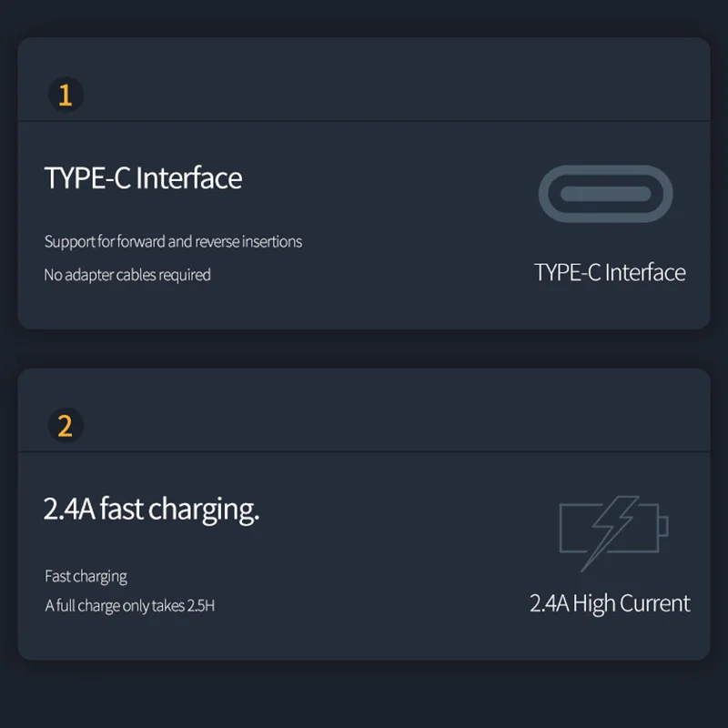Screen dimensions: 728x728
Task: Select the yellow number 1 badge
Action: pos(66,95)
